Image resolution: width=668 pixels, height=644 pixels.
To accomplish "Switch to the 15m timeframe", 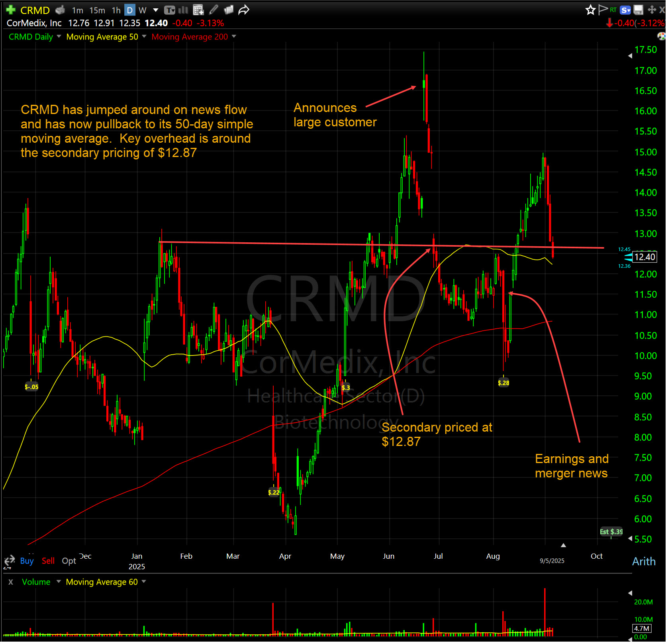I will [97, 10].
